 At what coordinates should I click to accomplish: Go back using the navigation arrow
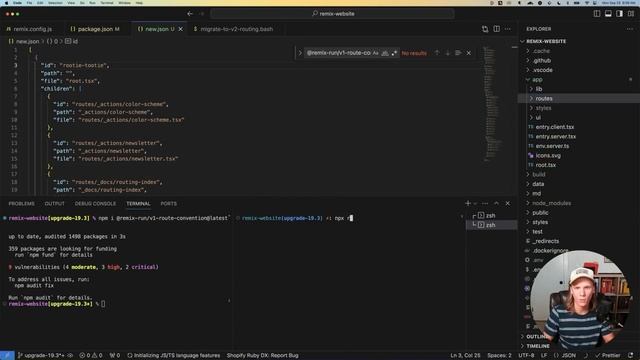(190, 13)
